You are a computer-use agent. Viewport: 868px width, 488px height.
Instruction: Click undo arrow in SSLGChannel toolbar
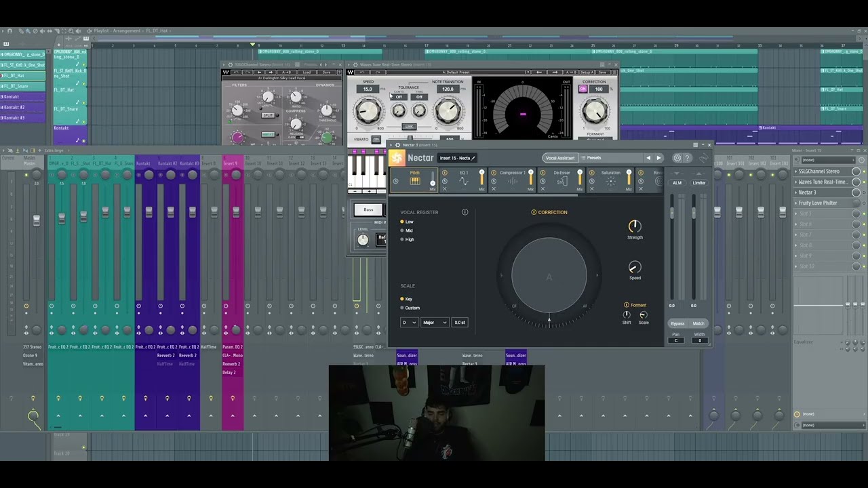[x=236, y=73]
